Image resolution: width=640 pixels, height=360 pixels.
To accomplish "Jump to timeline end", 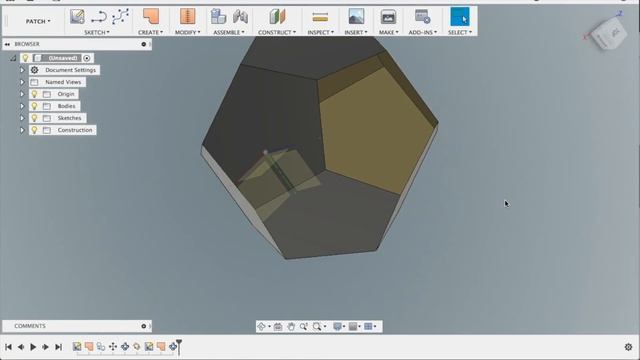I will (58, 347).
